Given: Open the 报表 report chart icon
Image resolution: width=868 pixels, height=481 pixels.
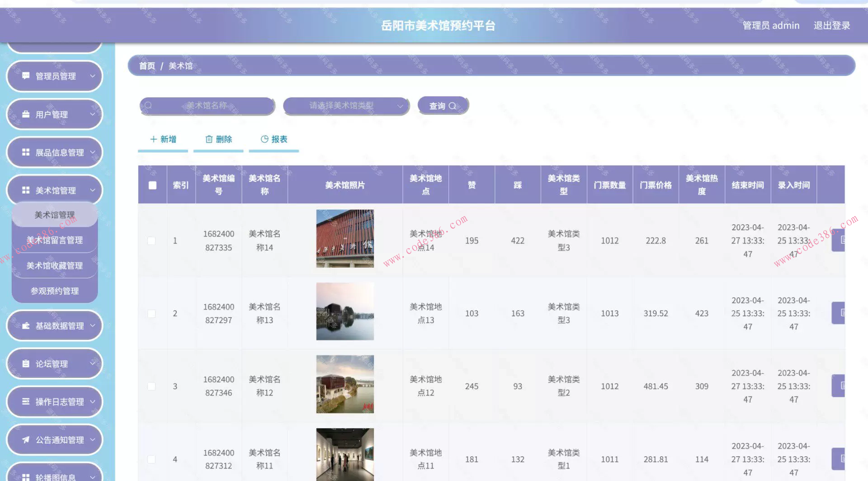Looking at the screenshot, I should point(264,139).
